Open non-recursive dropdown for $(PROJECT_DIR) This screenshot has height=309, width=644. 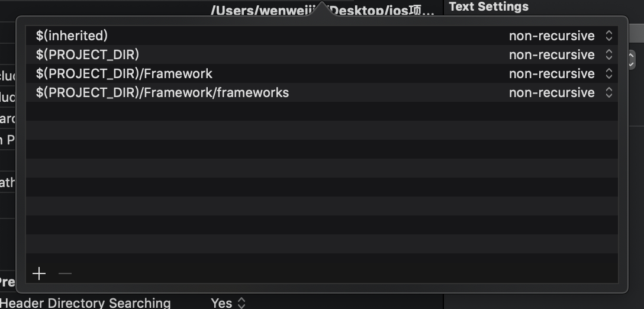pos(551,55)
